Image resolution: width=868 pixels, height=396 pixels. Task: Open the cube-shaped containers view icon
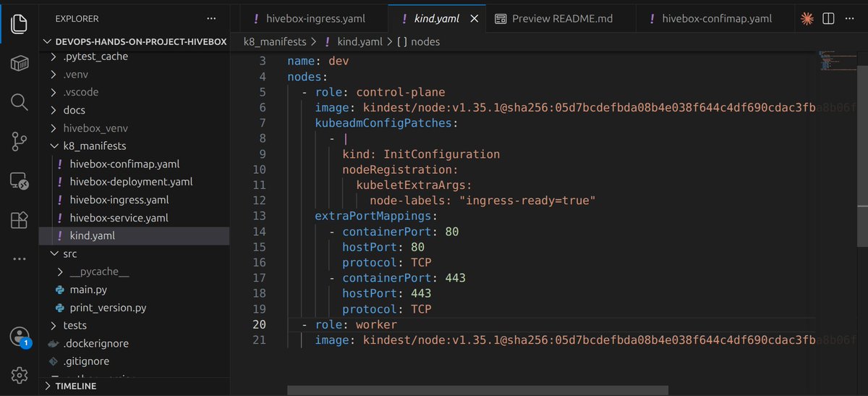click(x=20, y=63)
